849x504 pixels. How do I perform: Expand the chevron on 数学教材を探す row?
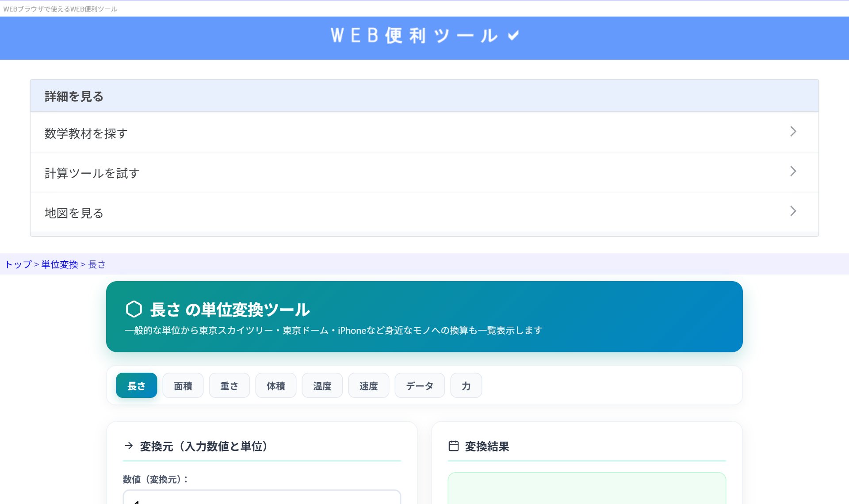[793, 132]
